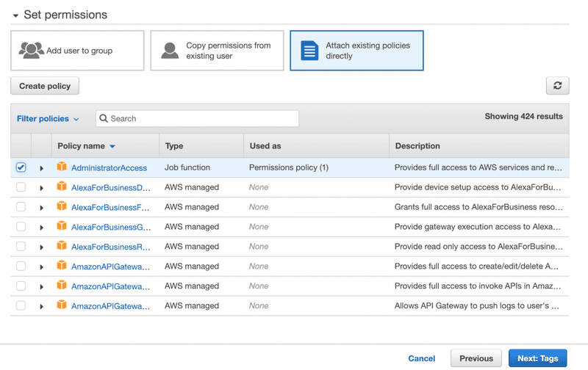
Task: Click the refresh policies icon button
Action: [x=557, y=86]
